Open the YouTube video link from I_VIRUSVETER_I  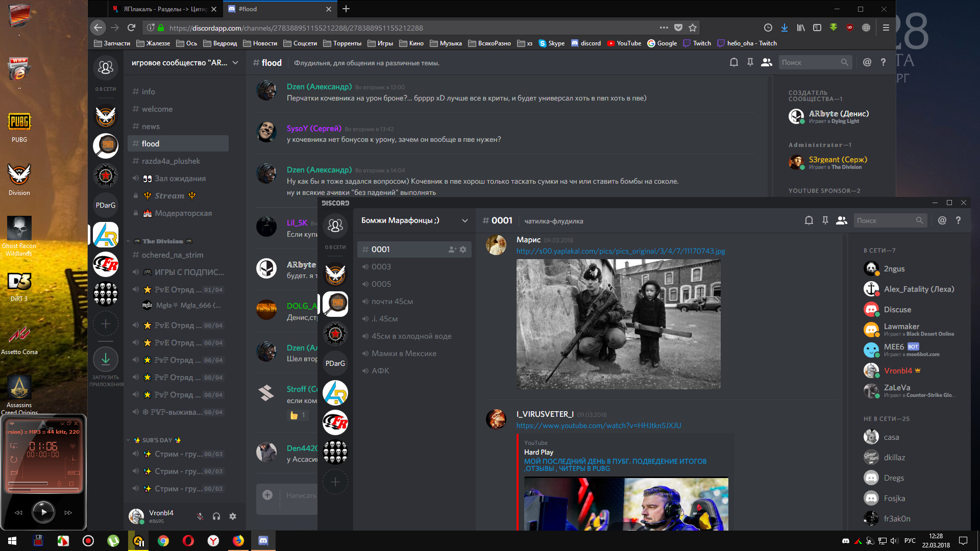[599, 425]
